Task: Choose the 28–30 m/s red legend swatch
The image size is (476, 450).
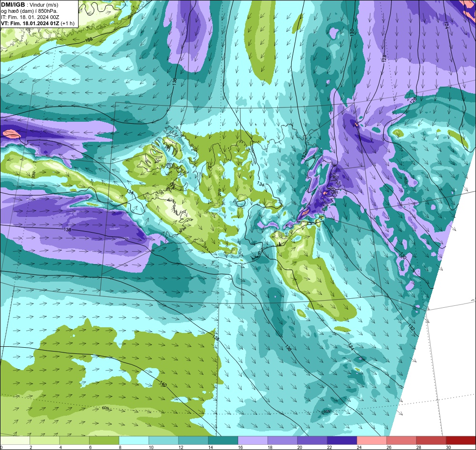Action: [431, 440]
